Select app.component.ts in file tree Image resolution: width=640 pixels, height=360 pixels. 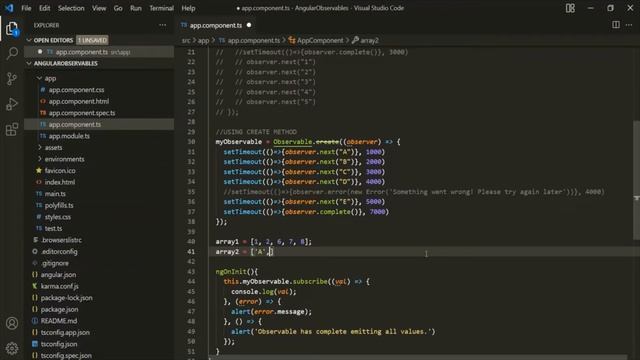75,124
